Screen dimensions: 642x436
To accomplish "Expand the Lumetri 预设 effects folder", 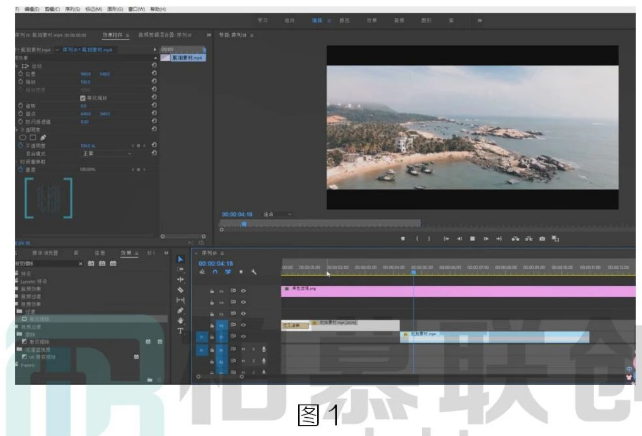I will tap(17, 281).
